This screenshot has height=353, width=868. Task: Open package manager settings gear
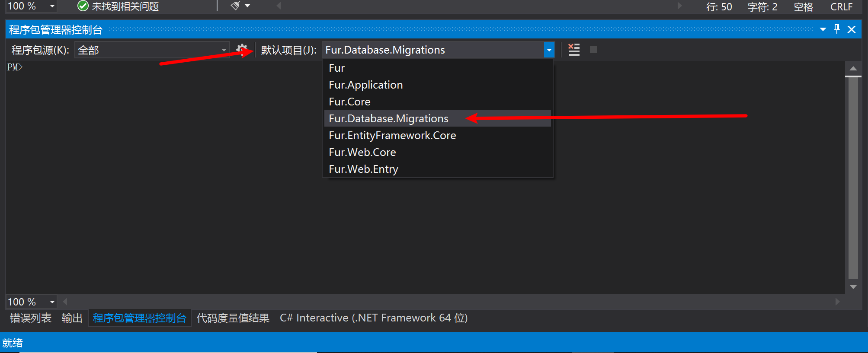[x=242, y=49]
